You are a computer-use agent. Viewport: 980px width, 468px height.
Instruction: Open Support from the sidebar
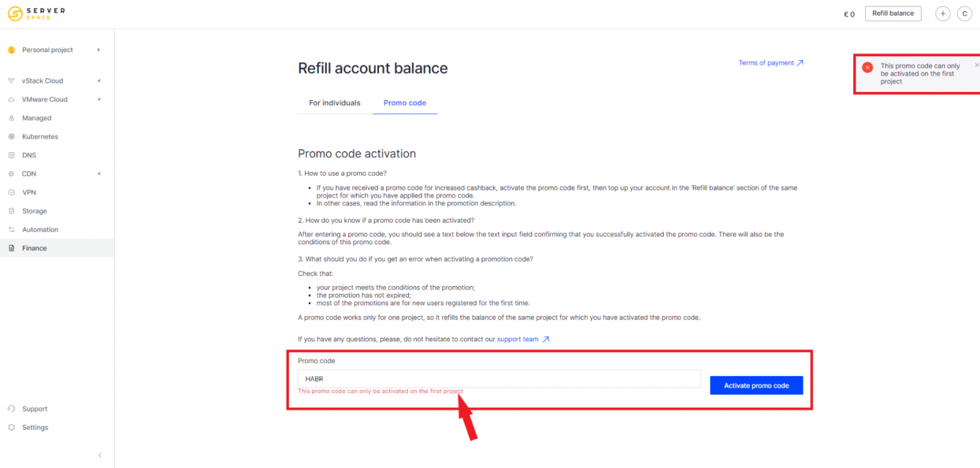(x=34, y=409)
